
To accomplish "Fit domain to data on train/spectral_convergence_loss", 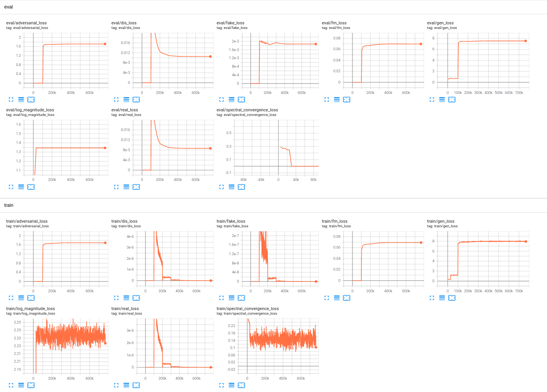I will coord(241,385).
